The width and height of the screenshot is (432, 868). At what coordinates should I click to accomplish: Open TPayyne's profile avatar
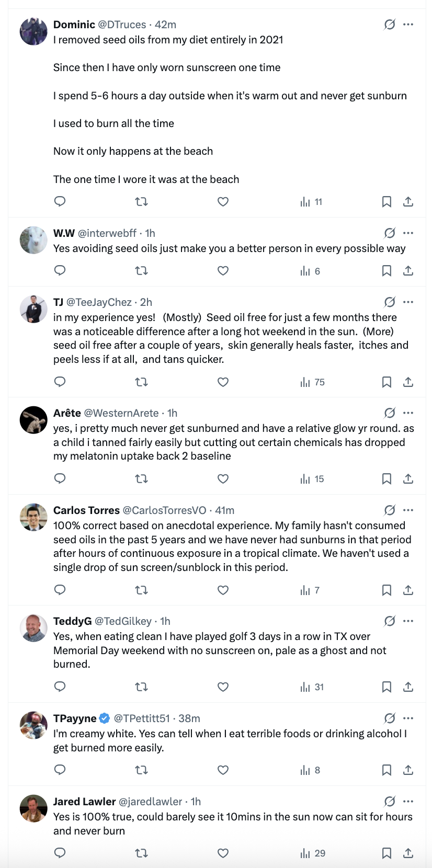33,725
